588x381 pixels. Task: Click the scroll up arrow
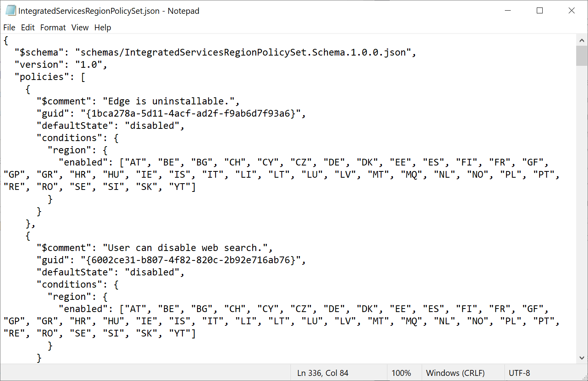(582, 40)
